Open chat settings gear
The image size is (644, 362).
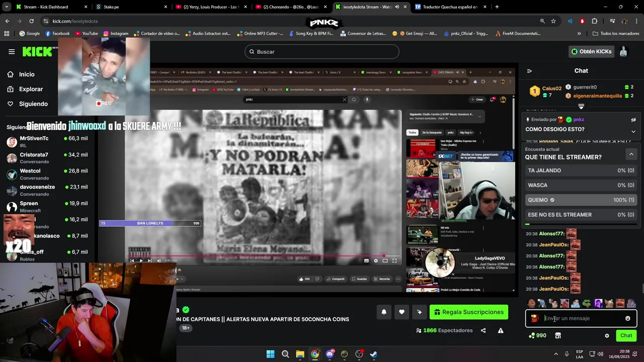point(607,336)
